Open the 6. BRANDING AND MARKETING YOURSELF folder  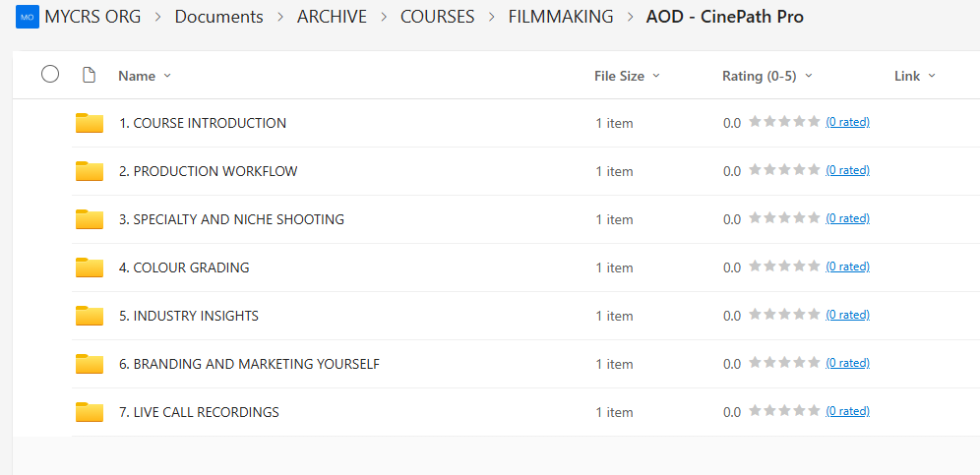tap(256, 364)
